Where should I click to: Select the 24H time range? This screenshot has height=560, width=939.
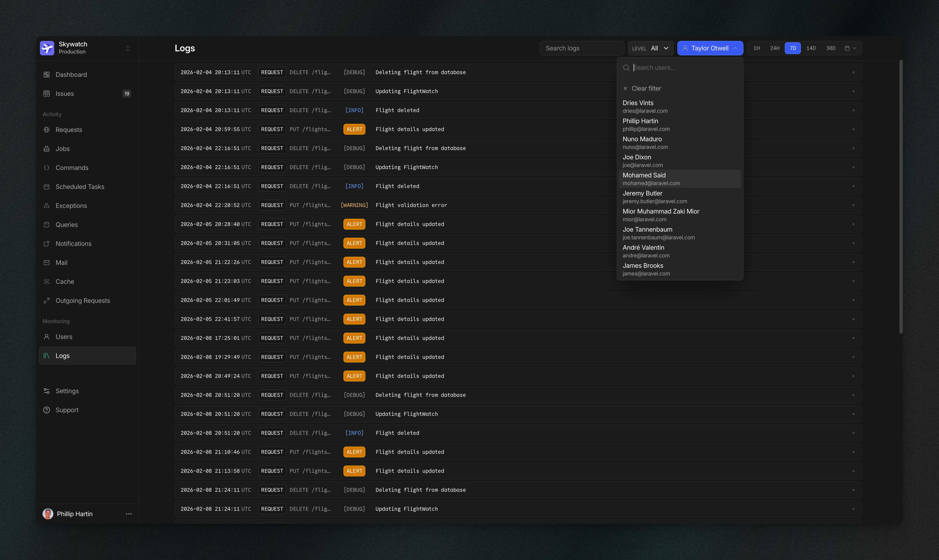[x=774, y=48]
